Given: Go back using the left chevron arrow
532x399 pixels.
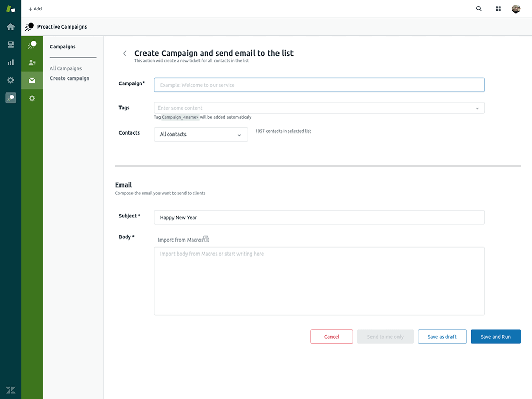Looking at the screenshot, I should coord(125,54).
